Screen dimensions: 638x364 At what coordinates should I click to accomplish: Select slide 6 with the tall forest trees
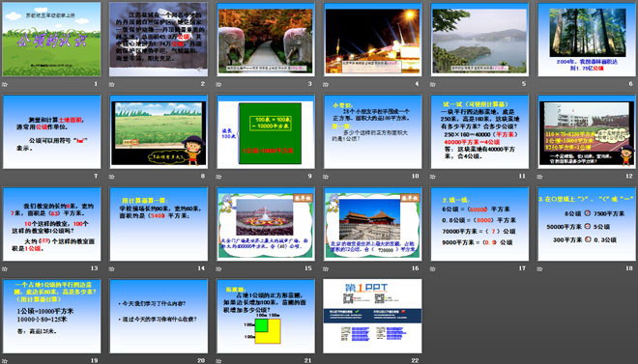click(587, 40)
